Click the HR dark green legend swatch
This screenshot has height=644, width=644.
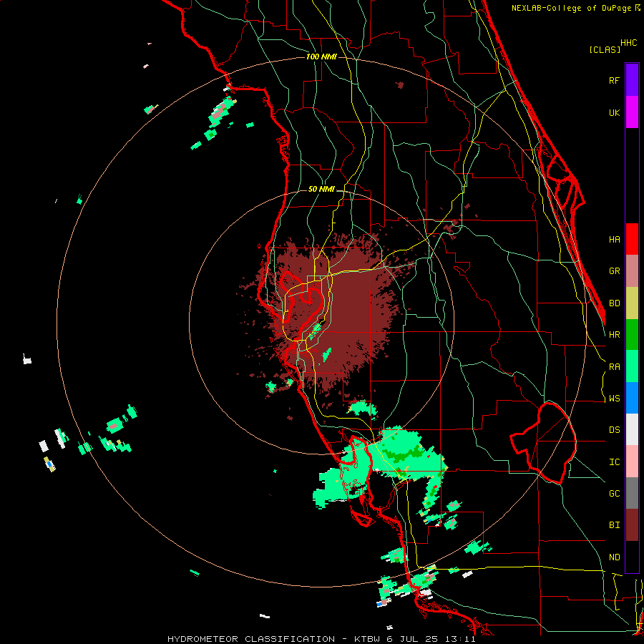[x=632, y=335]
